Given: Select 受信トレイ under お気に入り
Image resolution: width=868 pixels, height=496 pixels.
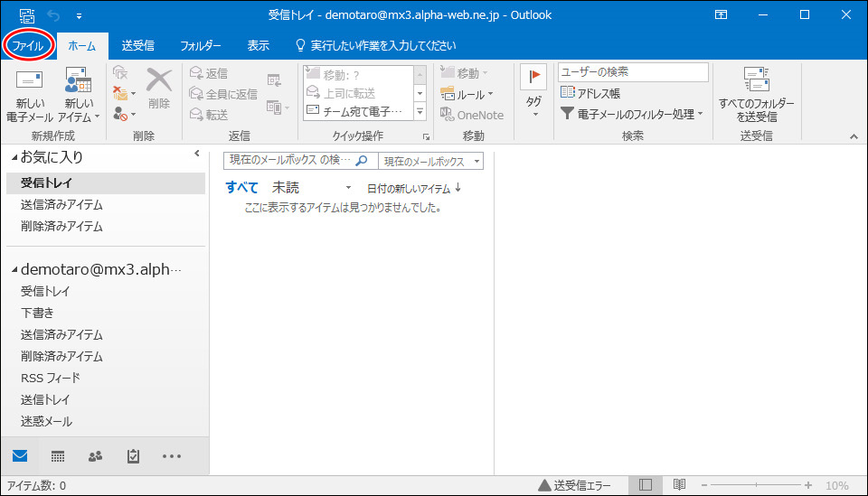Looking at the screenshot, I should pyautogui.click(x=106, y=183).
